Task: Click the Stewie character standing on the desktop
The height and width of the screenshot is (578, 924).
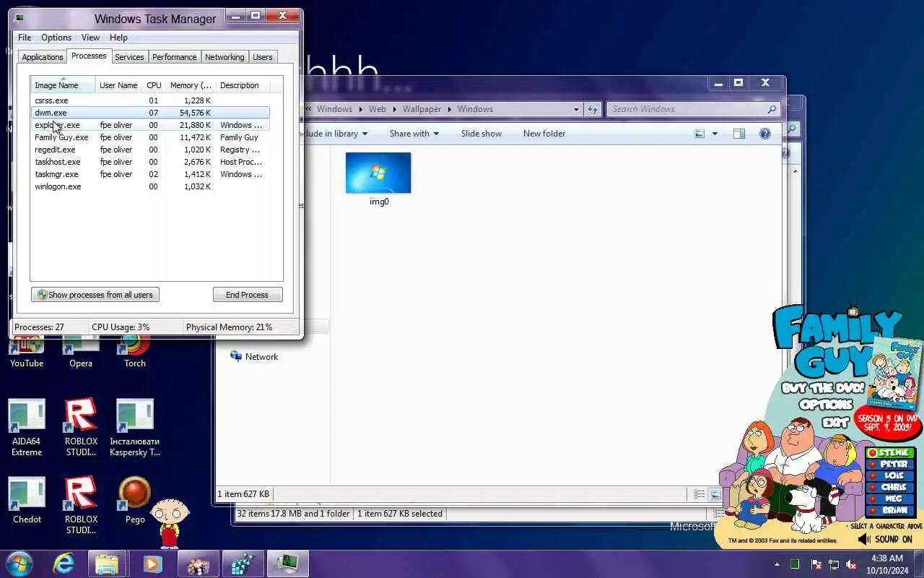Action: 171,523
